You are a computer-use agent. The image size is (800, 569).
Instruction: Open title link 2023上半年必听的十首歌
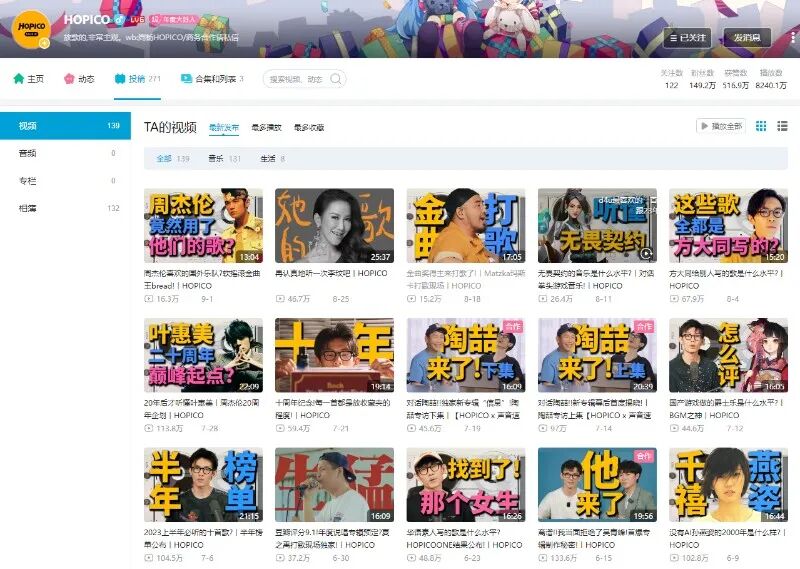pos(203,539)
